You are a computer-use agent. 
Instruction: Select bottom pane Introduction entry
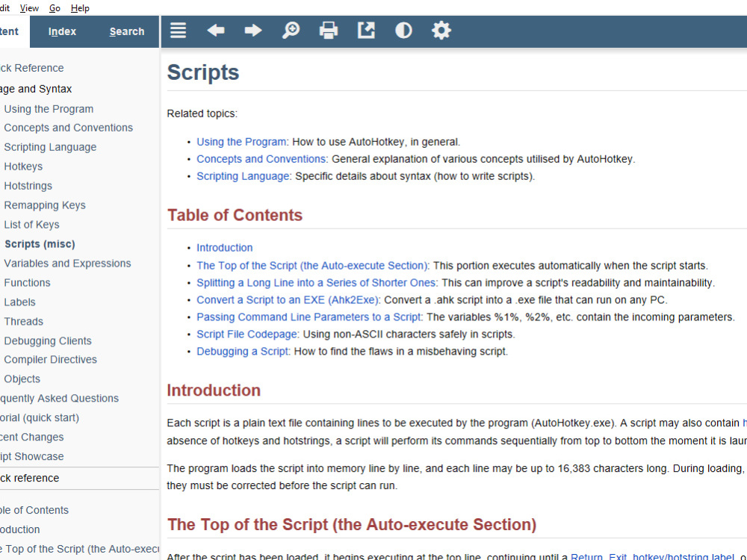tap(20, 529)
